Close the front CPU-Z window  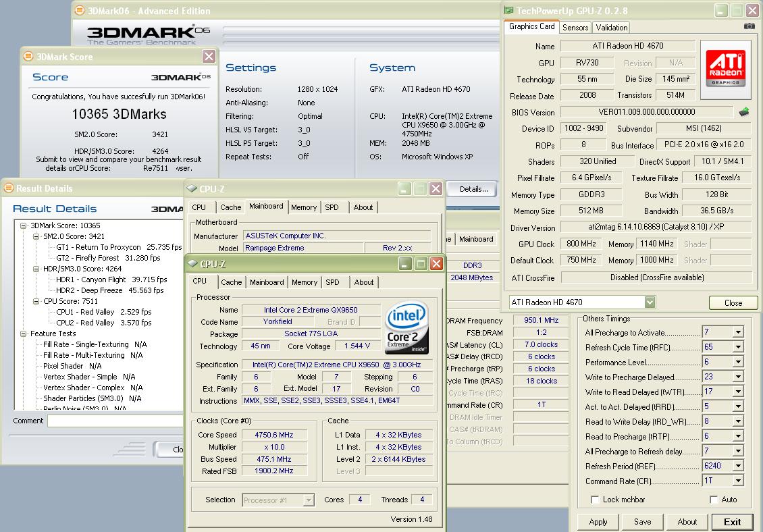coord(436,264)
